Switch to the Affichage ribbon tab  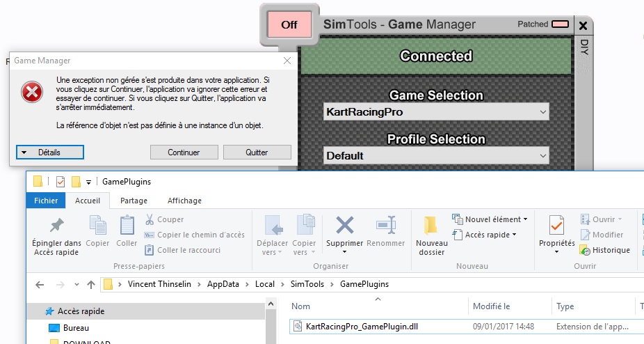click(184, 201)
